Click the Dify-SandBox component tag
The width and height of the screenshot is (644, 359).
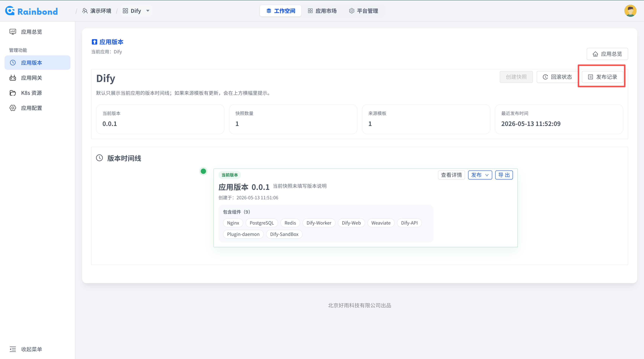click(x=284, y=234)
